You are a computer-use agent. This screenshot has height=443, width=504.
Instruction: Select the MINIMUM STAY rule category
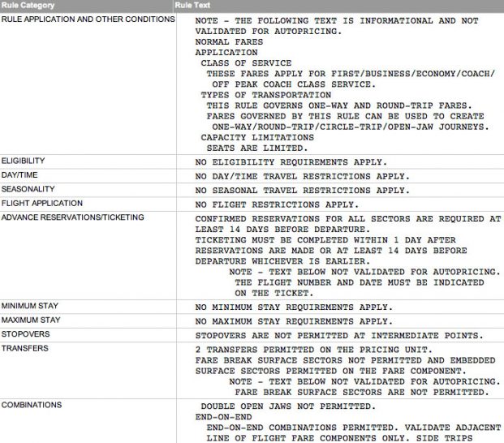29,306
